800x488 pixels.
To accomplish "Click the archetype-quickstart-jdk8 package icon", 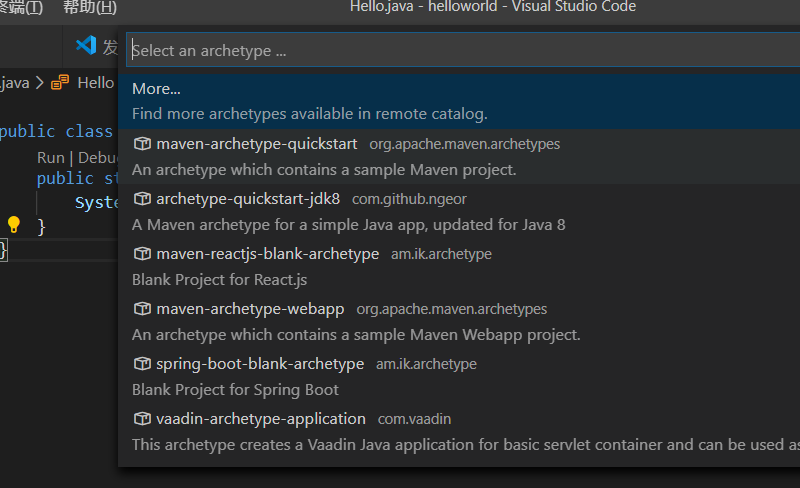I will [141, 199].
